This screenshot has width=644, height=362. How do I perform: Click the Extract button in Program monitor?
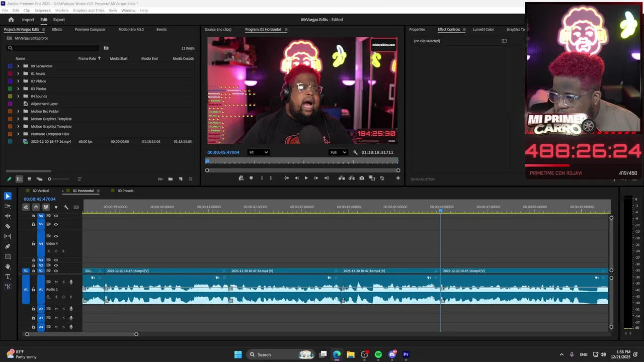click(352, 178)
